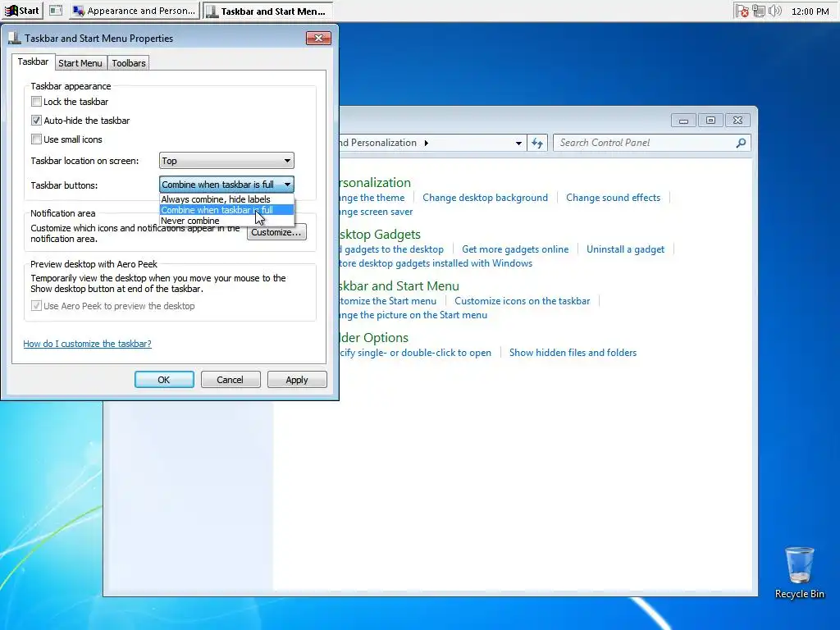The height and width of the screenshot is (630, 840).
Task: Open the Desktop Gadgets heading
Action: [381, 235]
